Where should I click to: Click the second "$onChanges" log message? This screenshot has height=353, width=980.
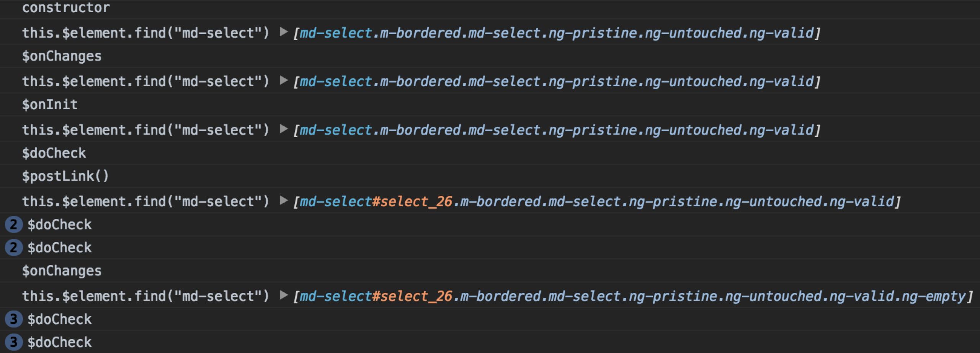point(62,271)
